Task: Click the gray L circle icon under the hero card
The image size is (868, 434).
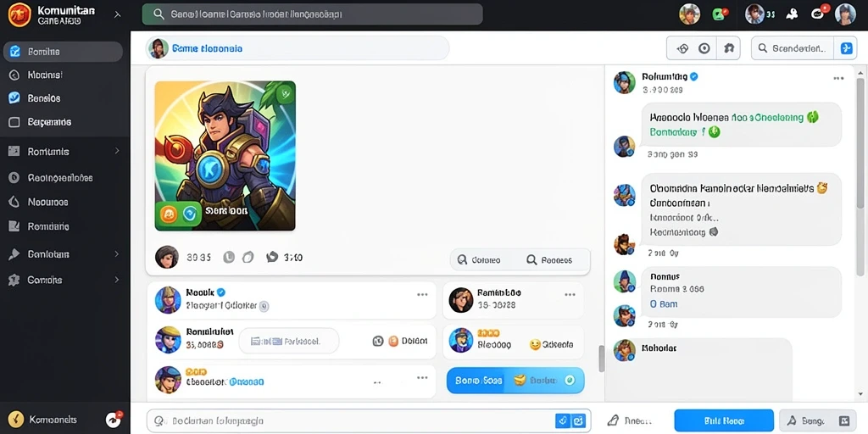Action: pos(229,257)
